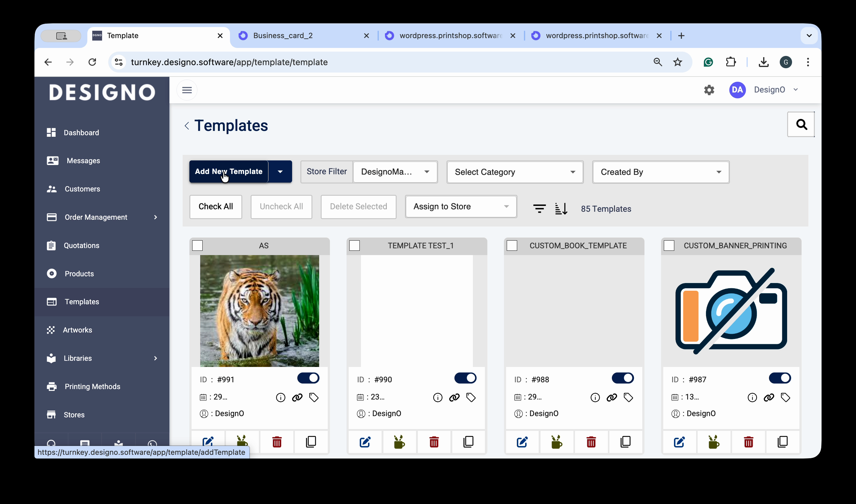The image size is (856, 504).
Task: Click the Add New Template button
Action: pyautogui.click(x=229, y=171)
